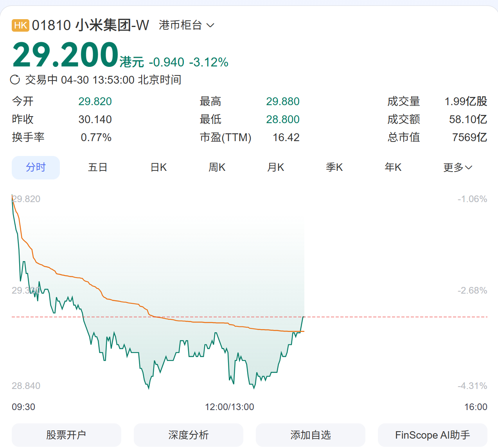Viewport: 498px width, 448px height.
Task: Click the 最高 value 29.880
Action: click(283, 102)
